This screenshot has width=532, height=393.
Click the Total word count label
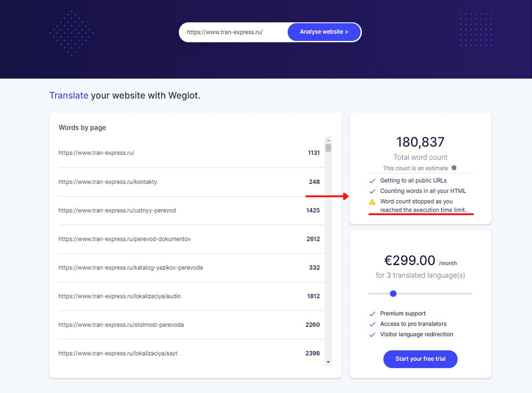coord(420,157)
